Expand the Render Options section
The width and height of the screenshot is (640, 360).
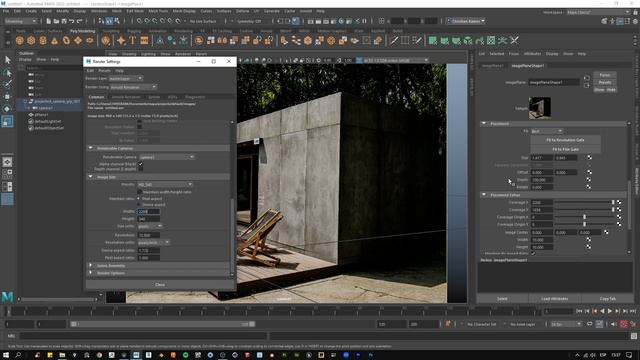click(x=91, y=273)
